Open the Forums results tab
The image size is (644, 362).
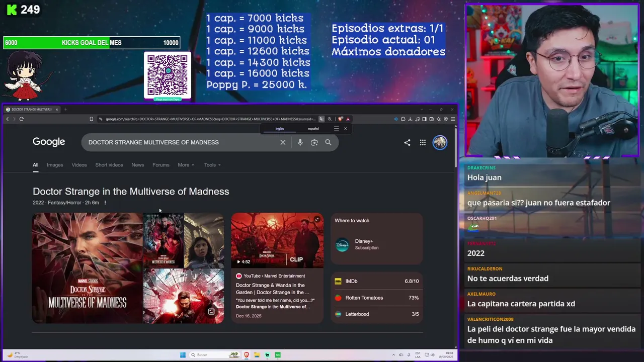click(x=161, y=165)
